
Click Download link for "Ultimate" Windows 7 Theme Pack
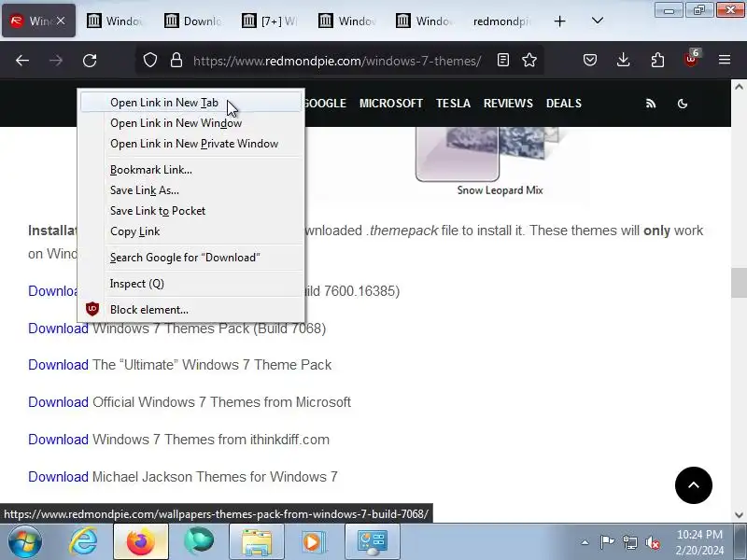click(58, 365)
